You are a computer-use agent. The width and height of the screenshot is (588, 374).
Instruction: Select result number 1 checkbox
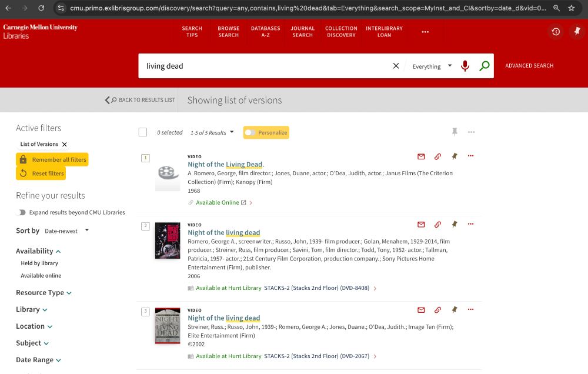point(145,158)
